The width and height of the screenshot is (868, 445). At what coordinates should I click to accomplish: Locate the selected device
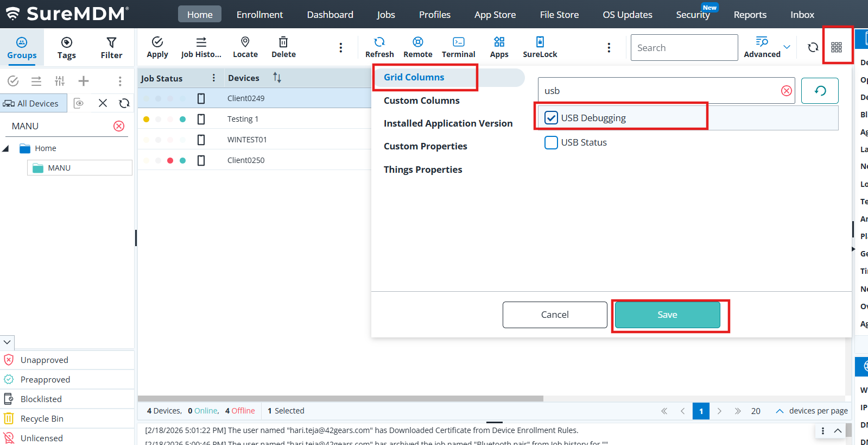[x=245, y=47]
